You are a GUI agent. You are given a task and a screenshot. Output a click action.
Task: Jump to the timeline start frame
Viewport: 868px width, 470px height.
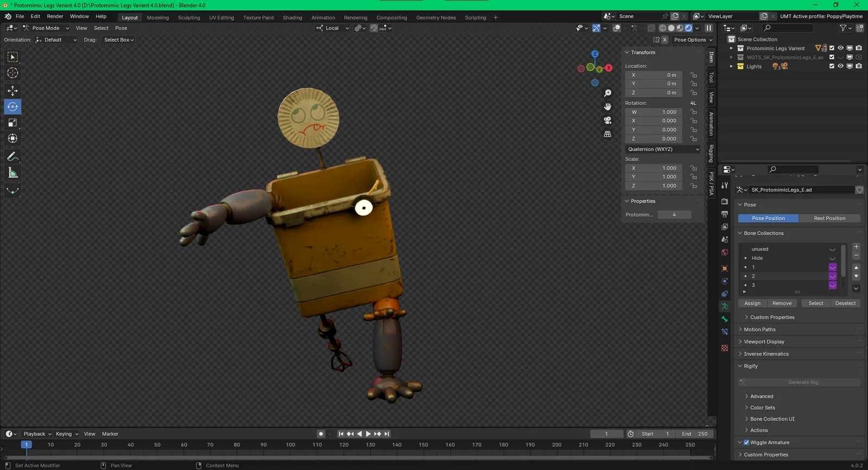[341, 434]
